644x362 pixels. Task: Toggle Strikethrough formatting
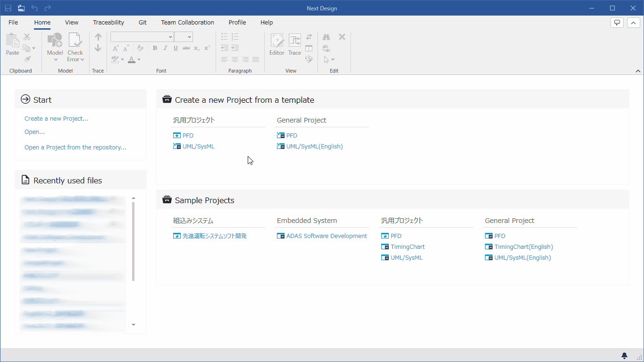tap(186, 48)
